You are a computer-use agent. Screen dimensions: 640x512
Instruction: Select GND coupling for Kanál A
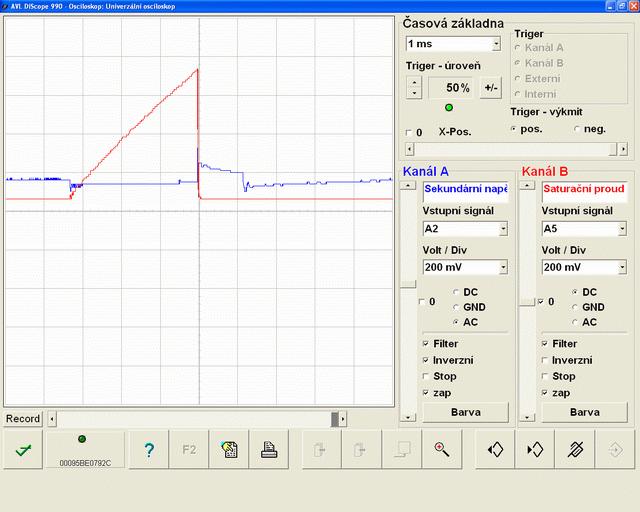457,307
